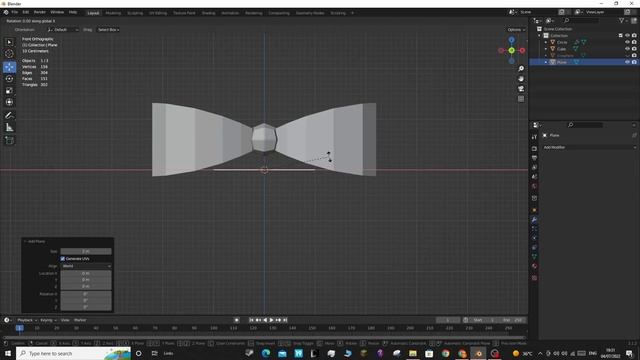Open the outliner filter dropdown

click(623, 20)
